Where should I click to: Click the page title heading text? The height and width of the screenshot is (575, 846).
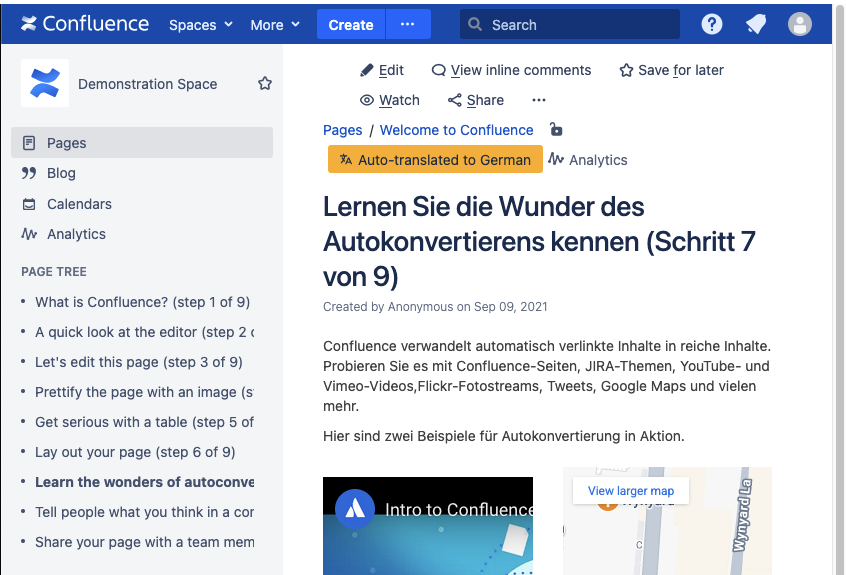point(540,241)
